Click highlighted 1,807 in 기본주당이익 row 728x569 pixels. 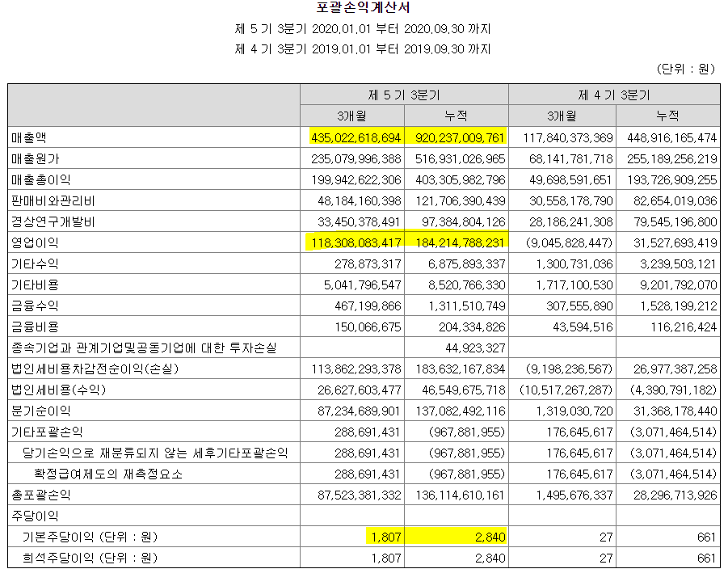[386, 537]
